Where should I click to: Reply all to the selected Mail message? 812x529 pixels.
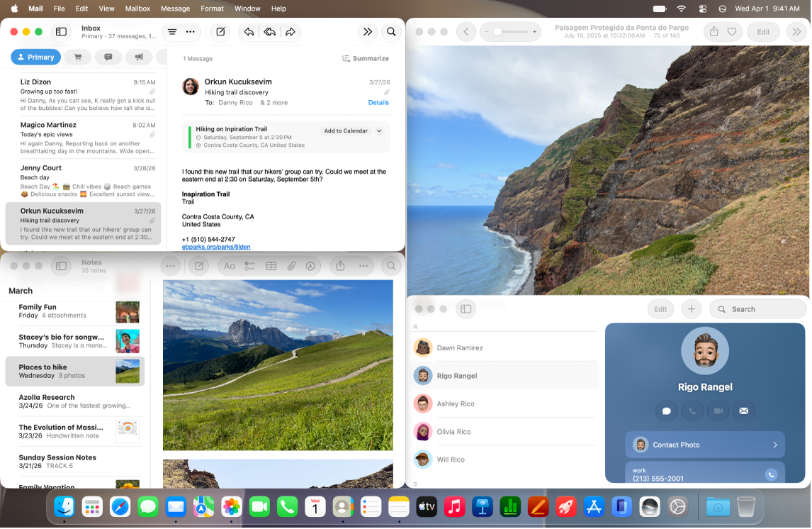(270, 32)
